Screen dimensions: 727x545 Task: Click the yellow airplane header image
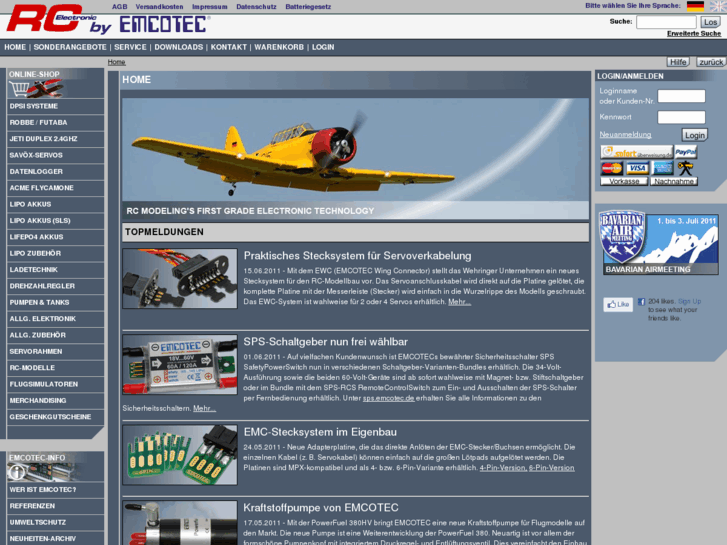[x=355, y=158]
